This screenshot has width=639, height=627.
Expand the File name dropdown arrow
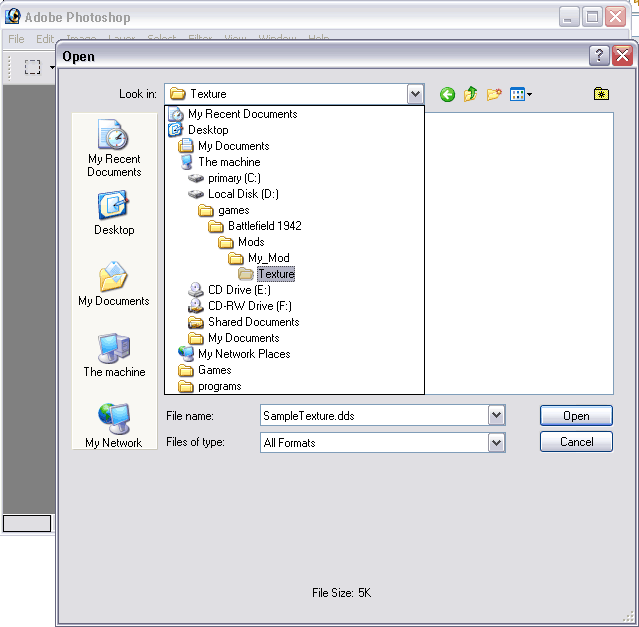(496, 415)
